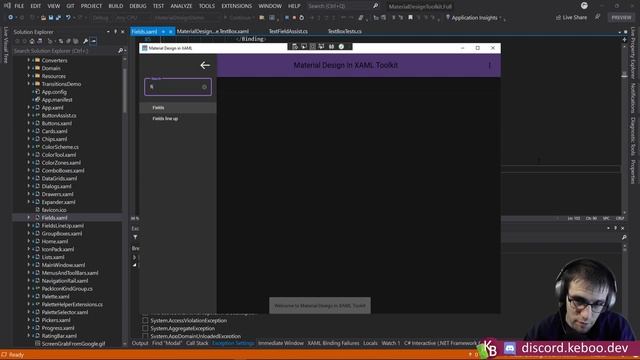640x360 pixels.
Task: Expand the MainWindow.xaml node
Action: [x=29, y=265]
